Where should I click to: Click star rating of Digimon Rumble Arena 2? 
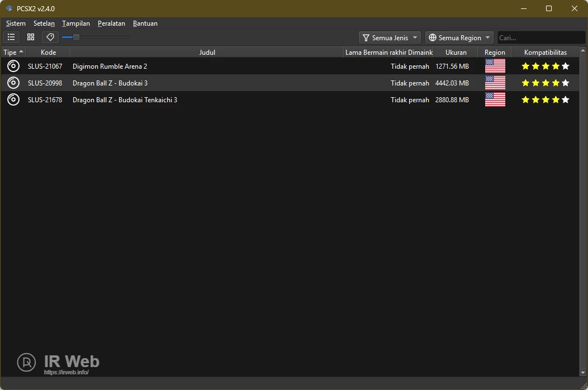pos(546,66)
